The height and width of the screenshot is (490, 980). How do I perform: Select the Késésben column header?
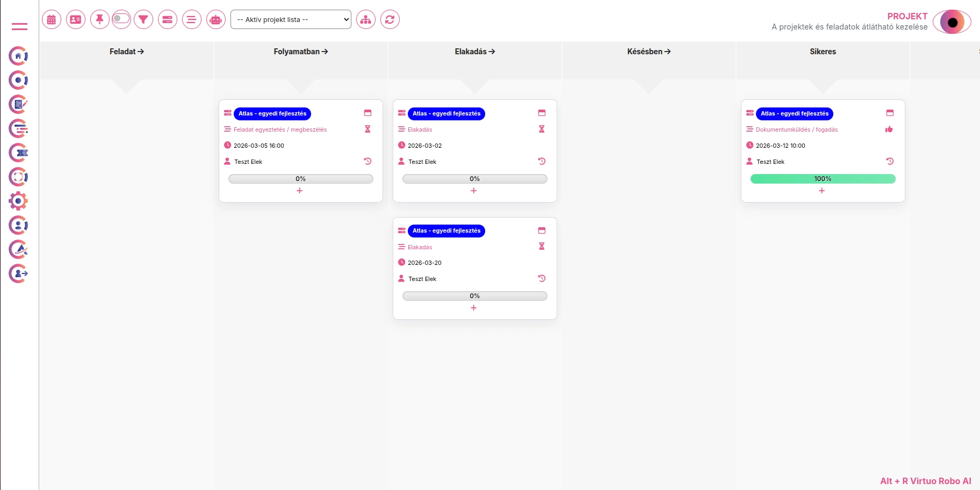[x=648, y=52]
